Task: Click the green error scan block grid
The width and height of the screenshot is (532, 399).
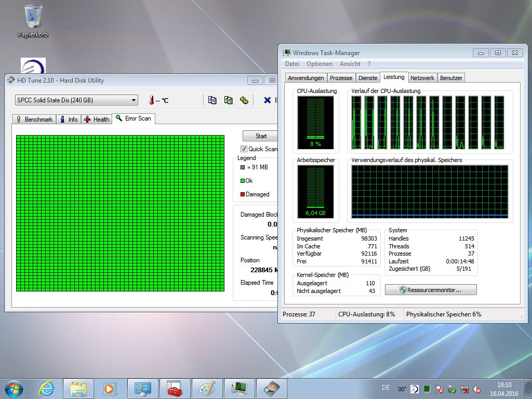Action: coord(120,213)
